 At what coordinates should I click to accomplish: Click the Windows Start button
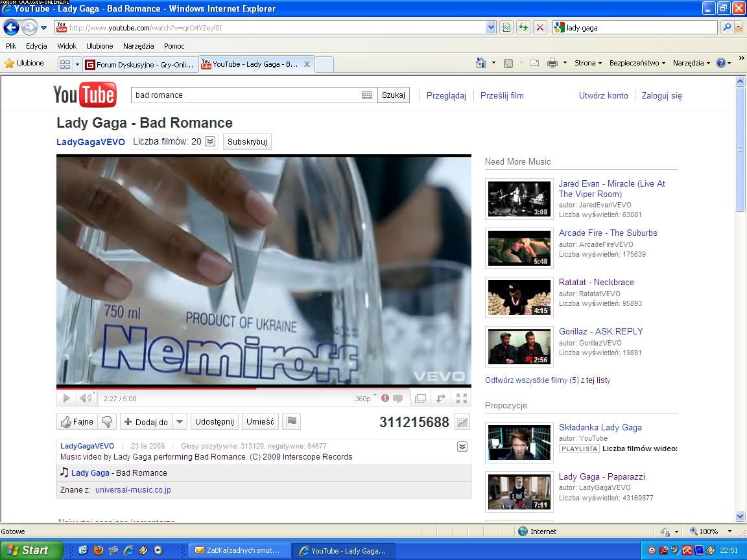[x=31, y=550]
